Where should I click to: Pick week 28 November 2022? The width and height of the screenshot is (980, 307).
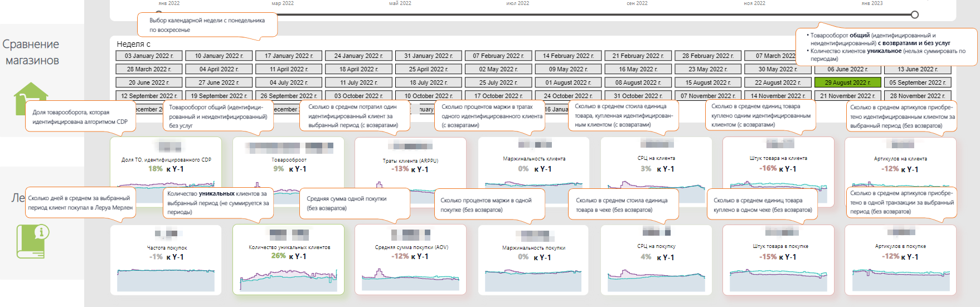918,96
